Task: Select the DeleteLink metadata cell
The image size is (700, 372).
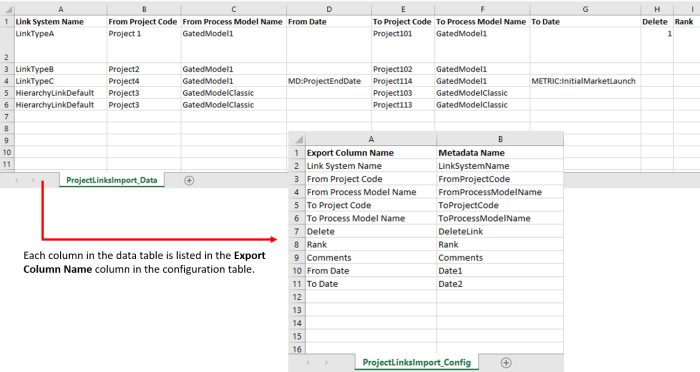Action: [x=500, y=231]
